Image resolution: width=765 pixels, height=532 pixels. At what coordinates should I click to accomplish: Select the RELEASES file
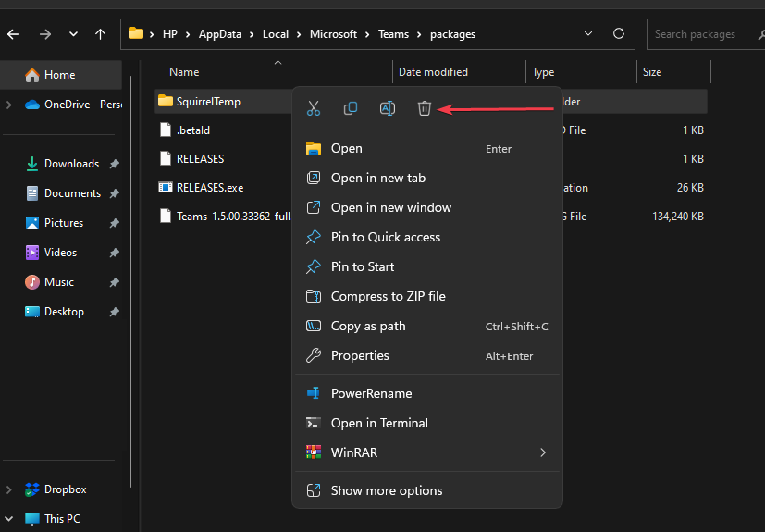pos(200,158)
